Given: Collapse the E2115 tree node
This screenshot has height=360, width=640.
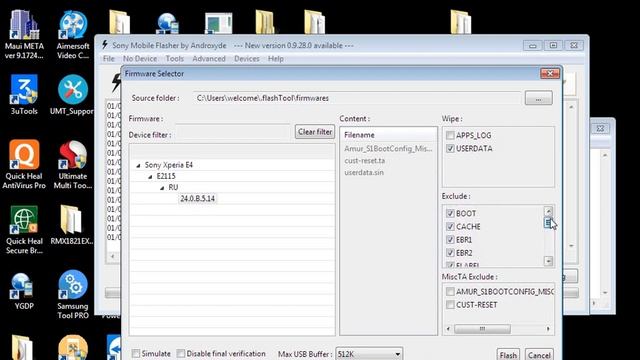Looking at the screenshot, I should pos(150,176).
